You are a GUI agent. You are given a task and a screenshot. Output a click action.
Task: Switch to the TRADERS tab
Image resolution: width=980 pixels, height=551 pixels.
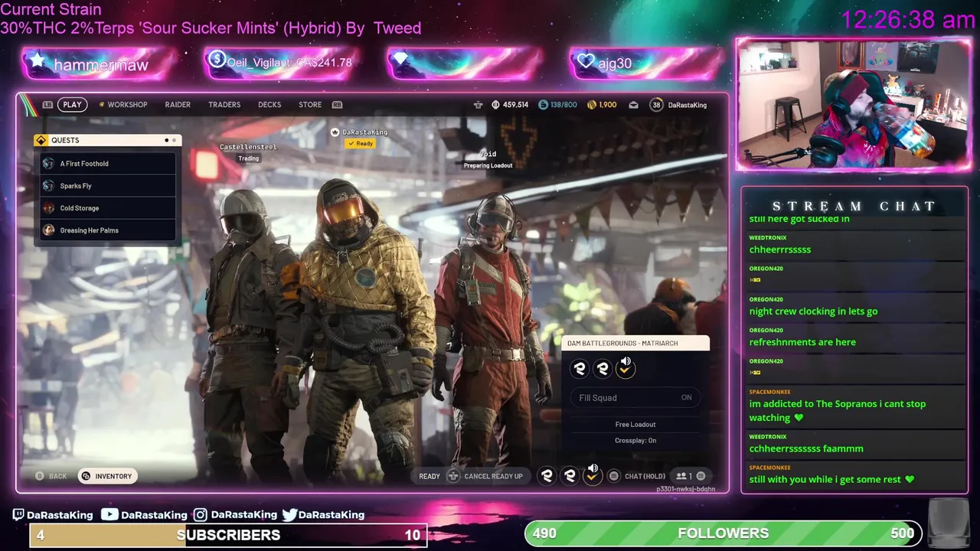coord(224,105)
